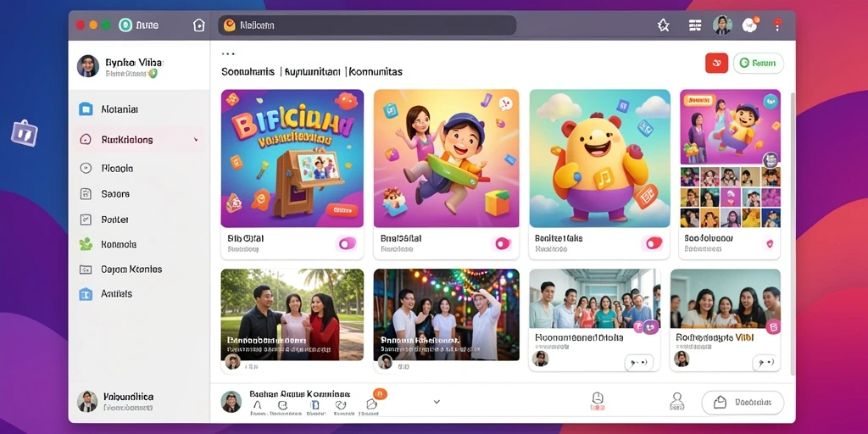The image size is (868, 434).
Task: Click the bell icon in bottom bar
Action: [256, 406]
